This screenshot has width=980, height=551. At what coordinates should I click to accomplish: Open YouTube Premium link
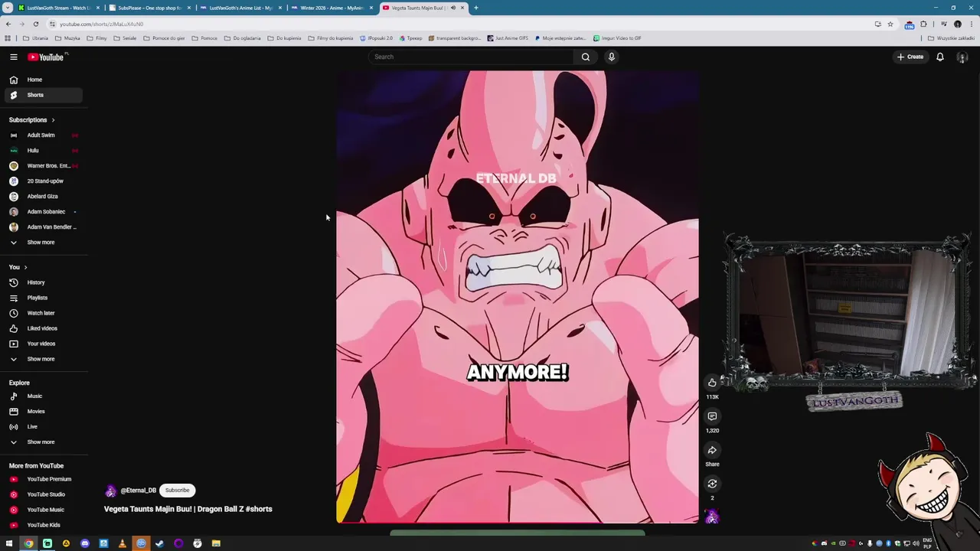[43, 479]
